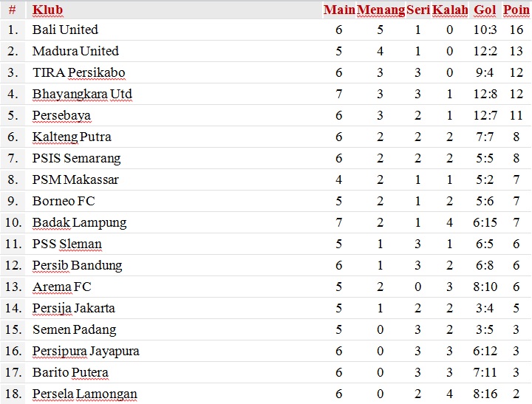Click the Klub column header
Viewport: 532px width, 404px height.
tap(47, 10)
